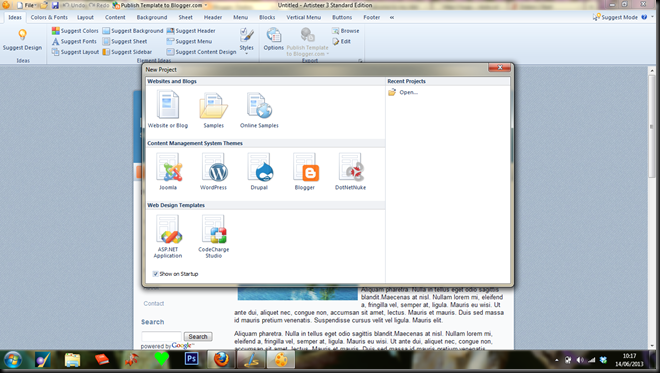This screenshot has height=373, width=660.
Task: Switch to the Footer tab
Action: tap(371, 17)
